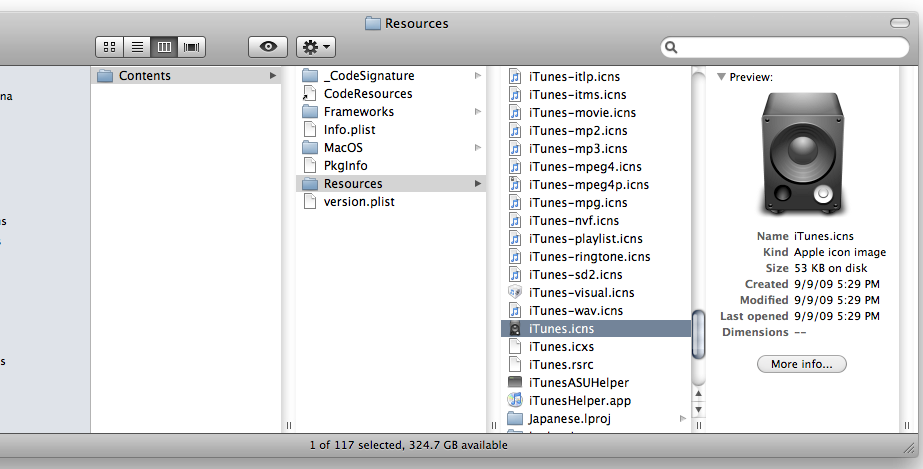Select iTunes-ringtone.icns icon
The height and width of the screenshot is (469, 923).
[515, 257]
